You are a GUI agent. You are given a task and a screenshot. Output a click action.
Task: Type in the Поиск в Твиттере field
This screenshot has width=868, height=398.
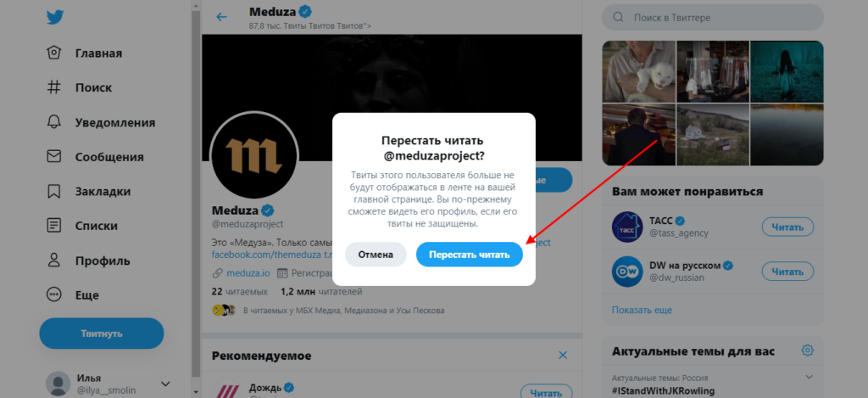721,17
